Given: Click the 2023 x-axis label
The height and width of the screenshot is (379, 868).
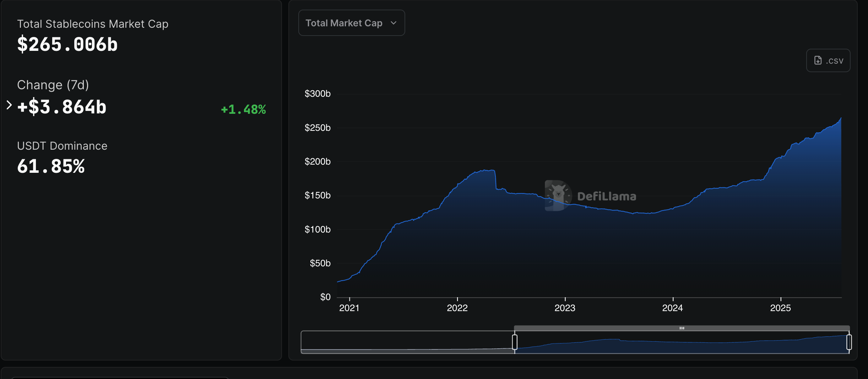Looking at the screenshot, I should click(x=565, y=308).
